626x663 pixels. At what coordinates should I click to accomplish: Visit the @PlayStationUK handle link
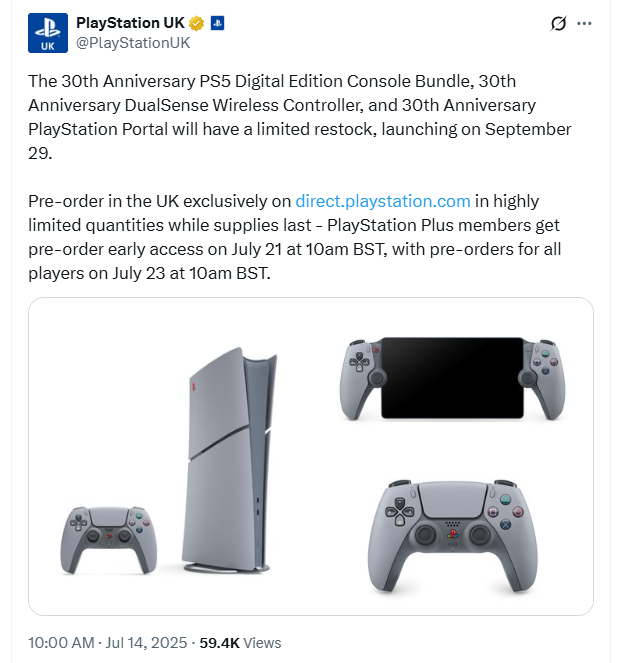[x=133, y=43]
